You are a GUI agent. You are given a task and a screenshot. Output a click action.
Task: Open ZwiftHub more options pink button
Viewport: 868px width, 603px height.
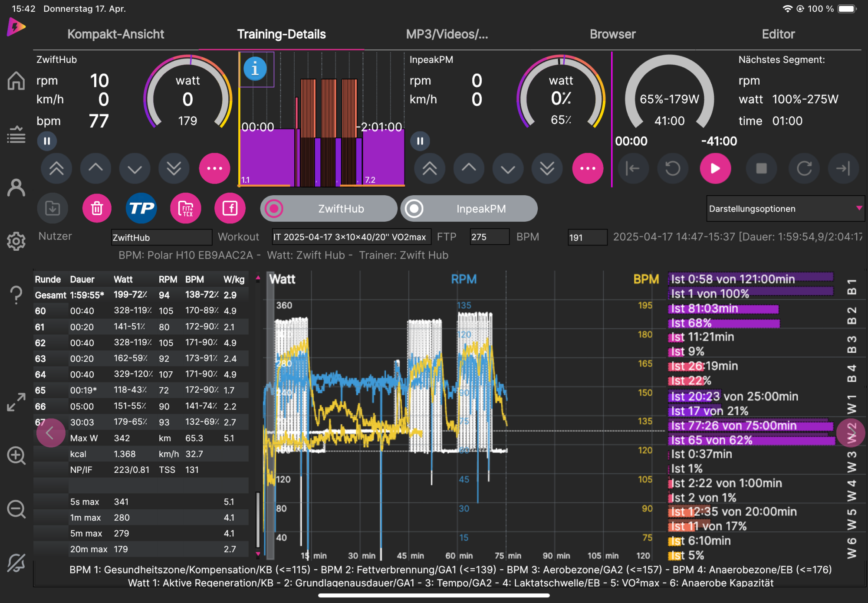point(214,168)
